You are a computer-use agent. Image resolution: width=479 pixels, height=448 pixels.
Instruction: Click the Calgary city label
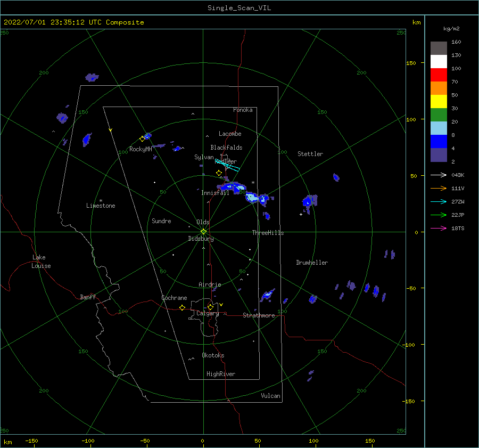pyautogui.click(x=208, y=313)
